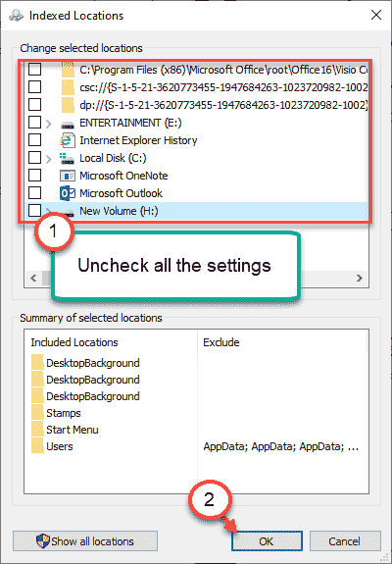Click the Start Menu folder icon
This screenshot has height=564, width=392.
tap(37, 430)
